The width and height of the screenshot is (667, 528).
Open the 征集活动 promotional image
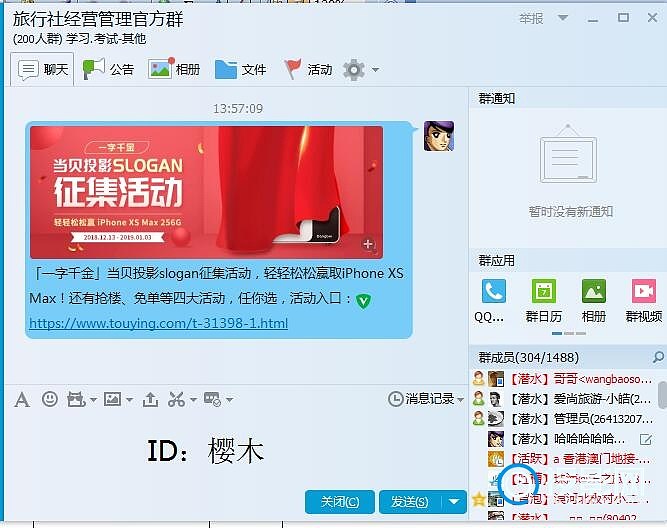click(206, 192)
